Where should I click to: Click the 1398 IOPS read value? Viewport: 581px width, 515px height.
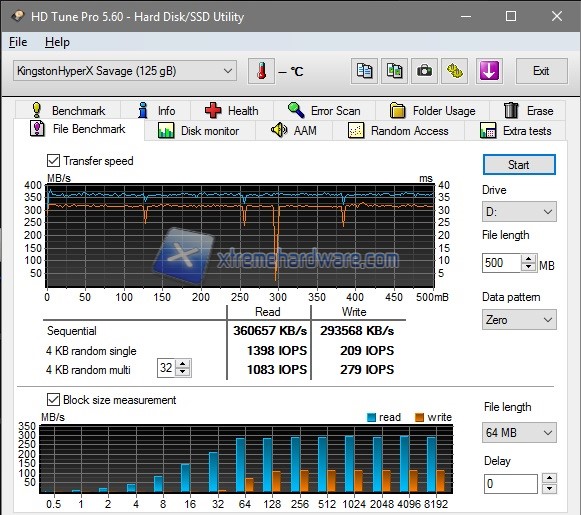point(277,350)
